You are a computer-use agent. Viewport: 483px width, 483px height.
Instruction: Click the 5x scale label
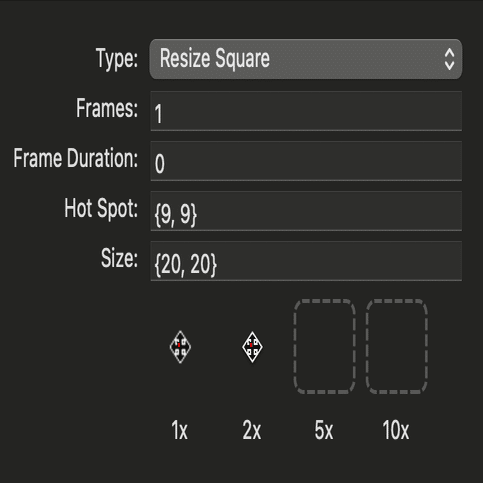(x=324, y=430)
